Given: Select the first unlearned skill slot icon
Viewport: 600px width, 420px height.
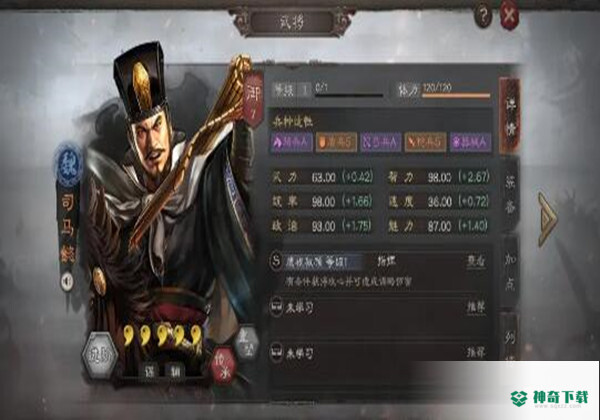Looking at the screenshot, I should click(x=276, y=307).
